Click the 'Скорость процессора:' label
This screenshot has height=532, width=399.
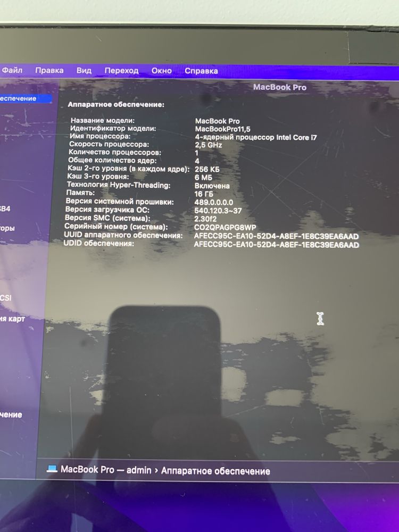pos(109,144)
